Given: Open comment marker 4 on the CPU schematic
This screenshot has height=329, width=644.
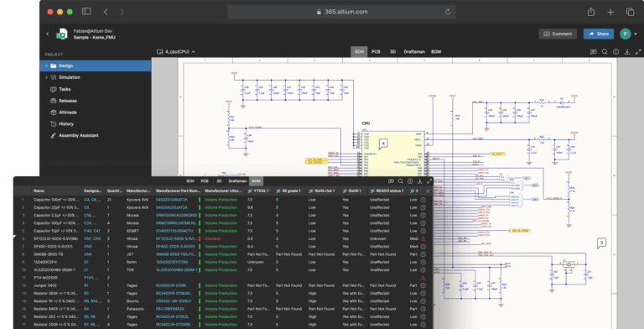Looking at the screenshot, I should (x=382, y=144).
